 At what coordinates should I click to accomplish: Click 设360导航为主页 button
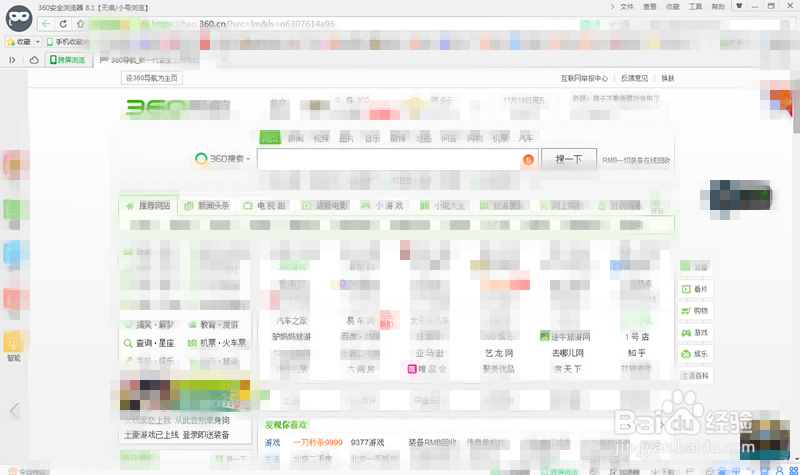click(152, 78)
